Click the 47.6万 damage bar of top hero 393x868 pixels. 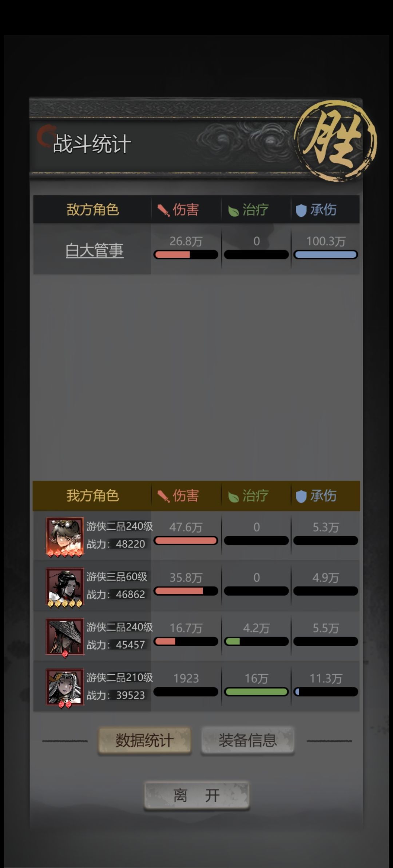[186, 541]
